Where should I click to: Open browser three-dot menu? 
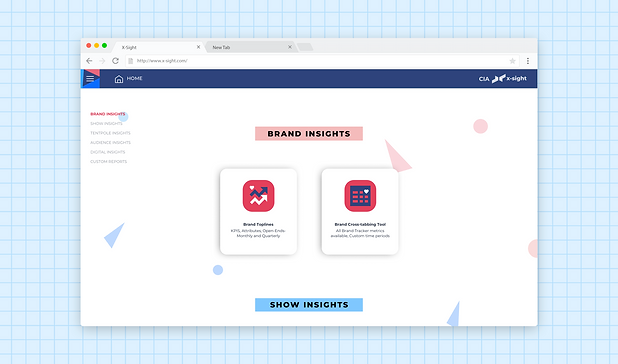tap(528, 61)
